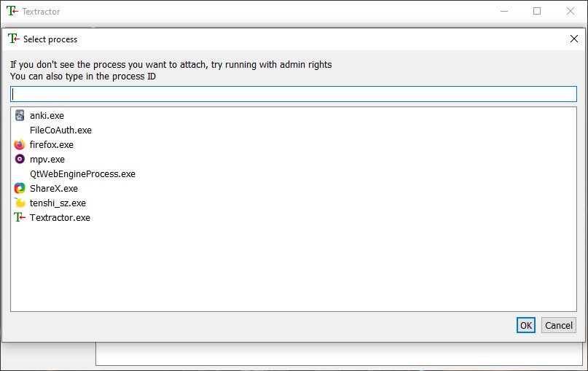Focus the process ID text field

[x=294, y=94]
